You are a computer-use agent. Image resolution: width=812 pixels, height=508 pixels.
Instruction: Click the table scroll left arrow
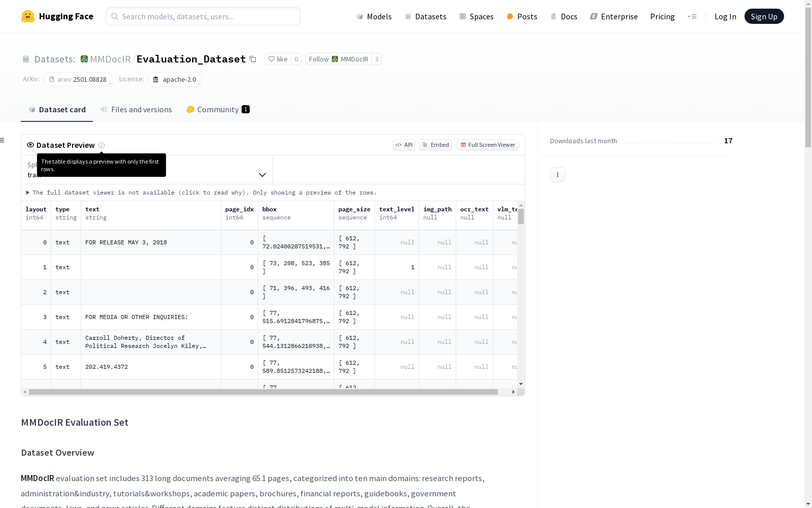click(25, 392)
